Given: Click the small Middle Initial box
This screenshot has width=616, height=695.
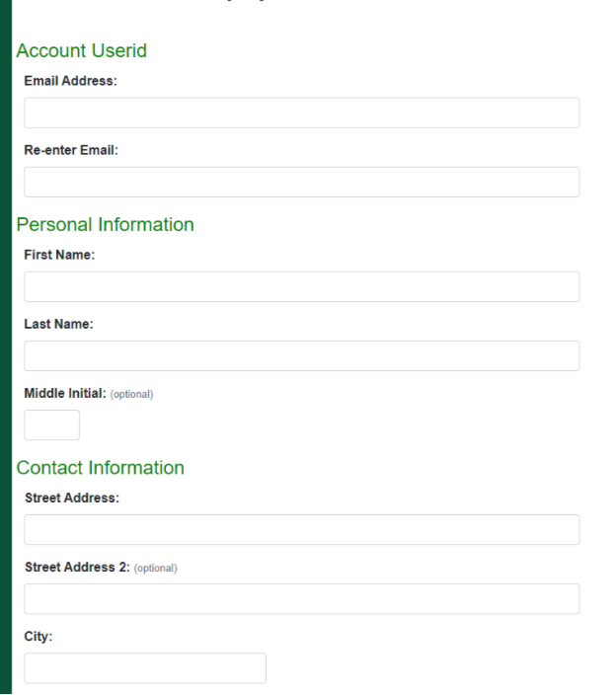Looking at the screenshot, I should tap(52, 425).
